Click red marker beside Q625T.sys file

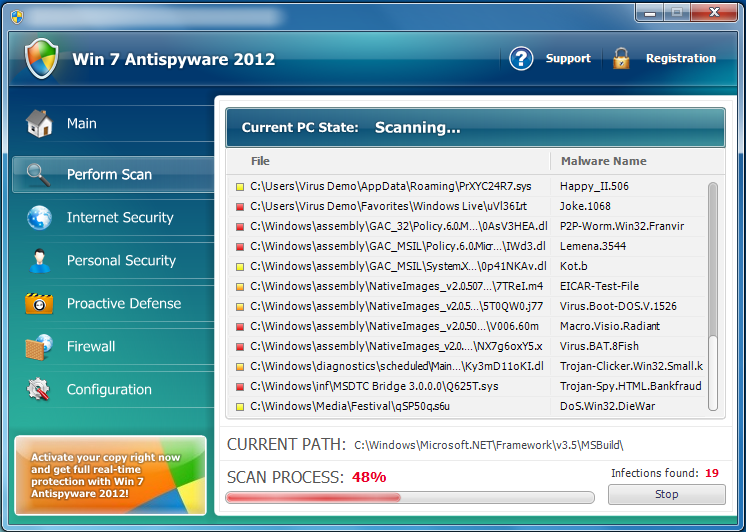240,387
